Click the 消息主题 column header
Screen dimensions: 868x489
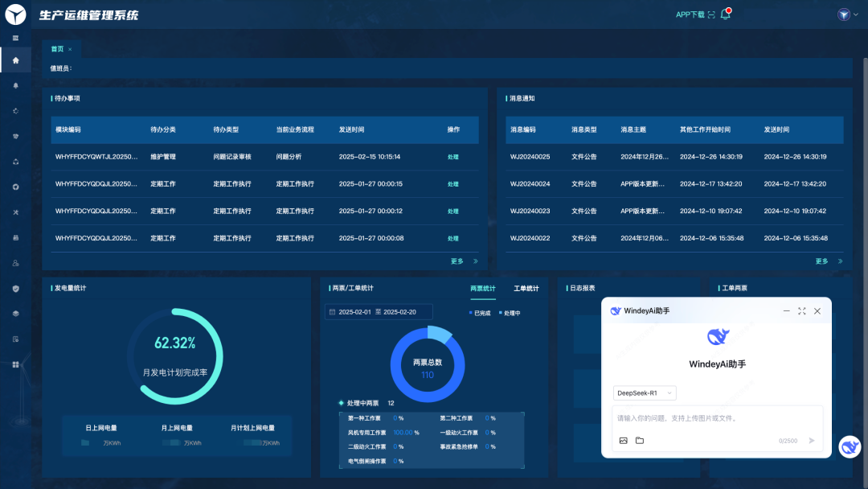pos(633,129)
